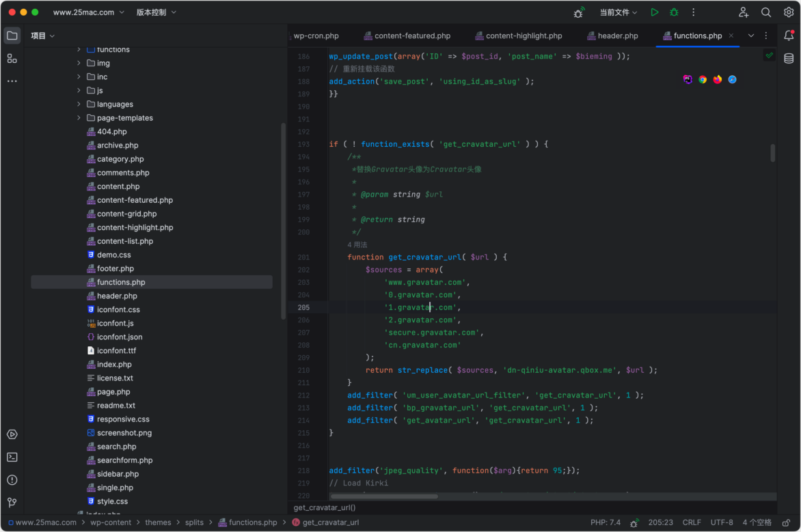Expand the inc folder
Screen dimensions: 801x532
[x=79, y=76]
